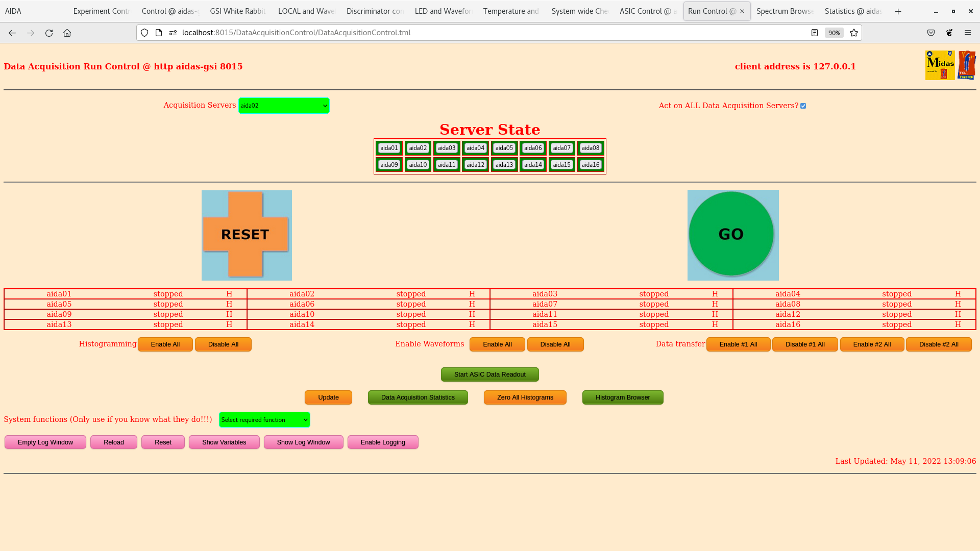This screenshot has height=551, width=980.
Task: Click the orange RESET cross icon
Action: tap(247, 235)
